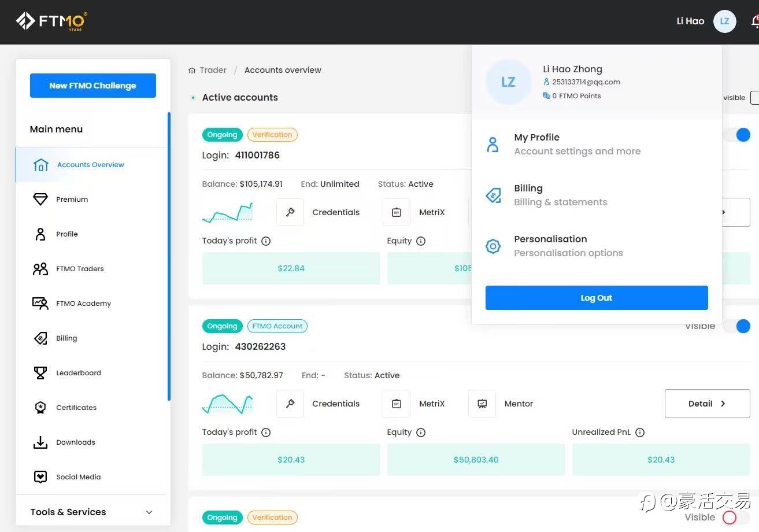Toggle Visible switch on first account
The width and height of the screenshot is (759, 532).
tap(736, 135)
